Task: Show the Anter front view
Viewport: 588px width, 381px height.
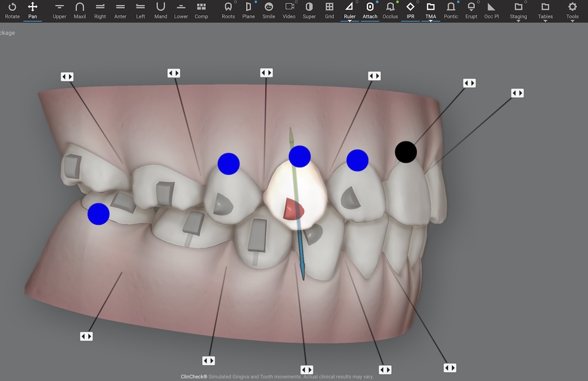Action: pos(120,10)
